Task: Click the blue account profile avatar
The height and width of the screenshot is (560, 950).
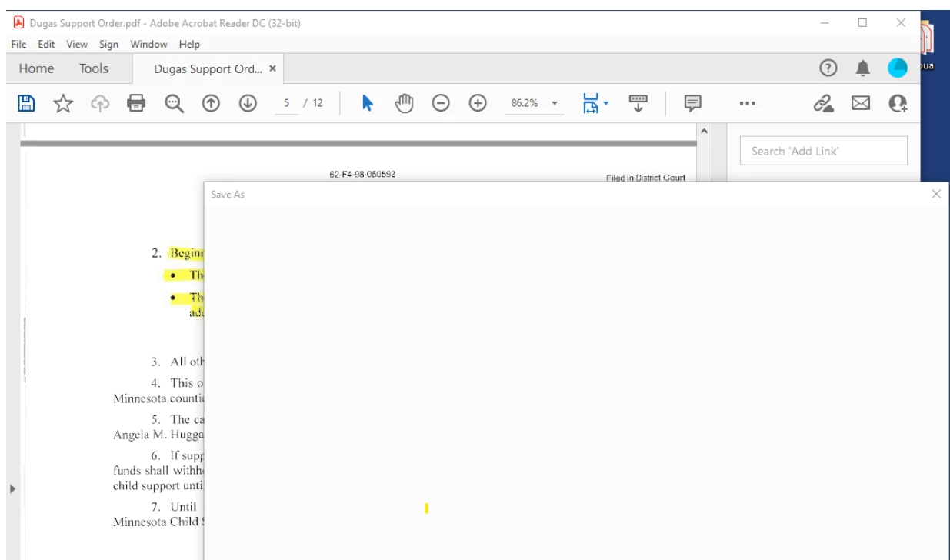Action: coord(898,68)
